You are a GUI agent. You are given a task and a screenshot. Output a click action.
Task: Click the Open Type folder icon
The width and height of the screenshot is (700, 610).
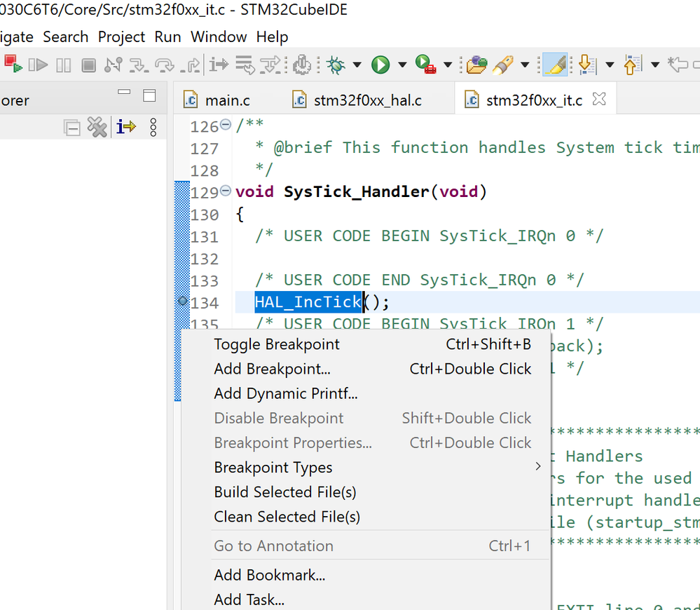pos(476,65)
